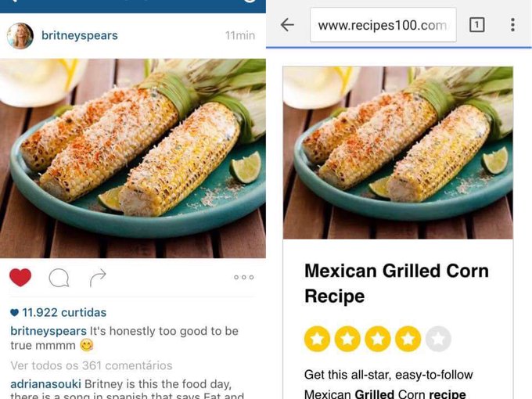Screen dimensions: 532x399
Task: Click the small blue heart by likes
Action: coord(14,312)
